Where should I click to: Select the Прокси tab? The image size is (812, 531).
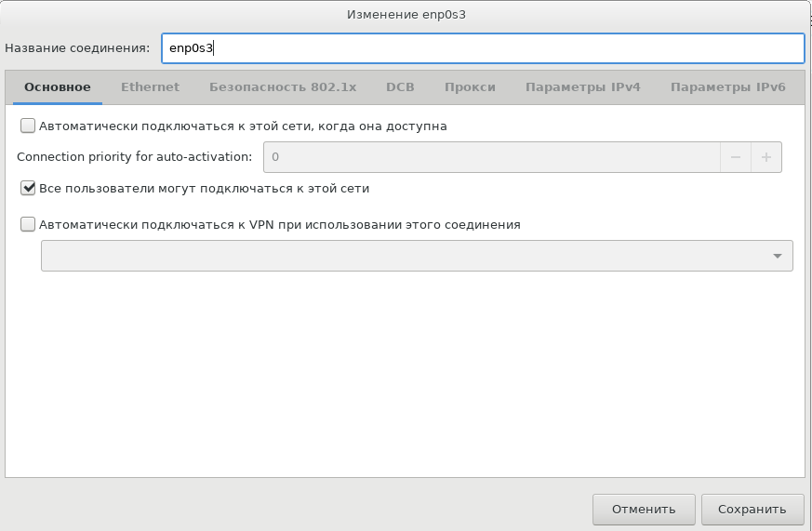[470, 87]
